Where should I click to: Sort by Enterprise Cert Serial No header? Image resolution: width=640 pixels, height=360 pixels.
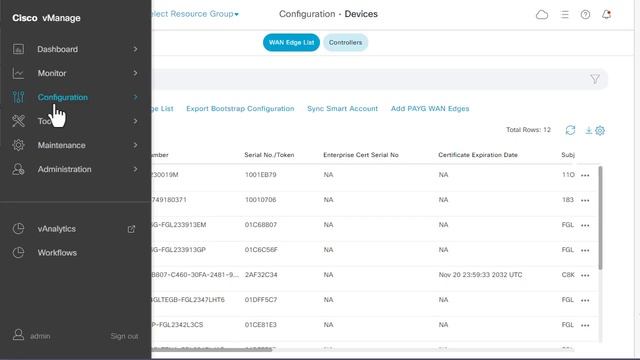[x=361, y=155]
